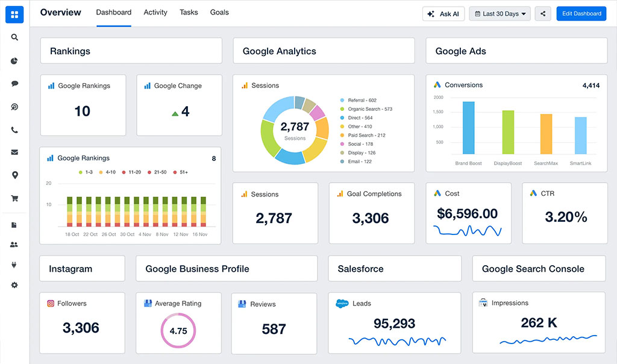Click the envelope email icon

pos(14,152)
